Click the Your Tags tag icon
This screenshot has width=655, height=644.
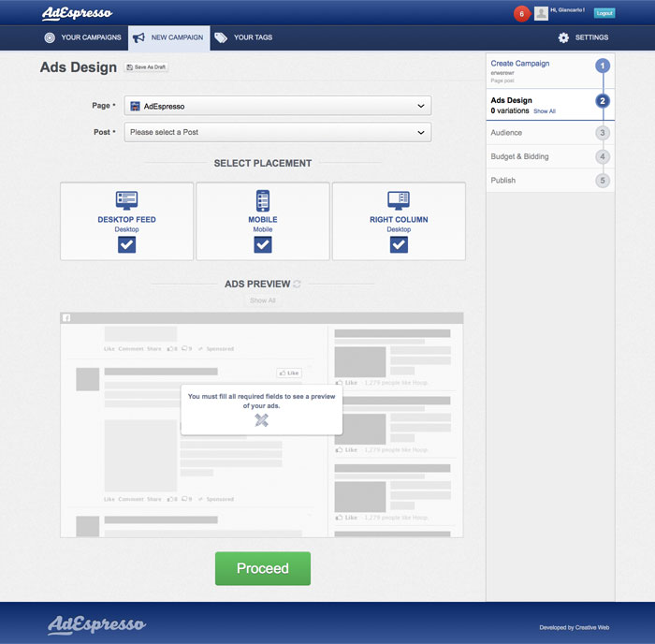coord(221,37)
